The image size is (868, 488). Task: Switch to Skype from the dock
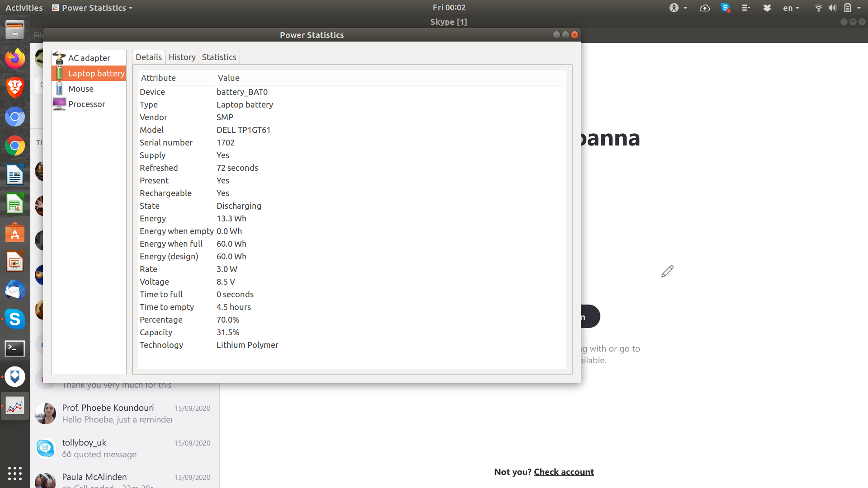coord(15,319)
